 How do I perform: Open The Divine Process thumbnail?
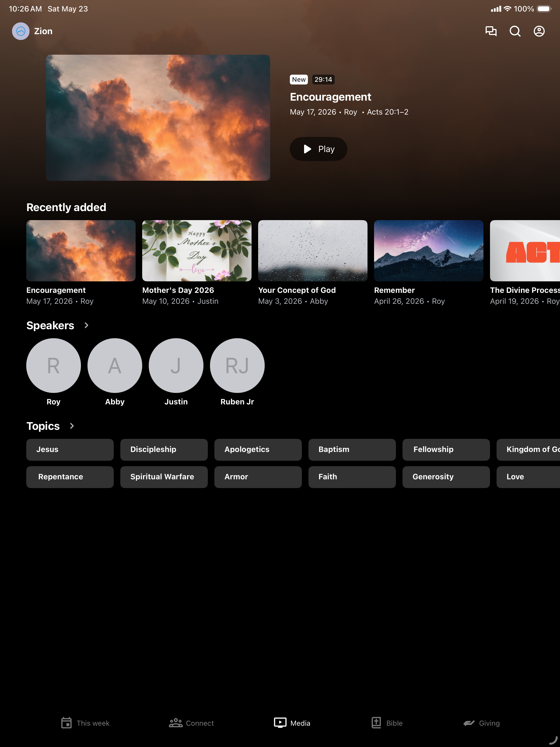point(525,250)
